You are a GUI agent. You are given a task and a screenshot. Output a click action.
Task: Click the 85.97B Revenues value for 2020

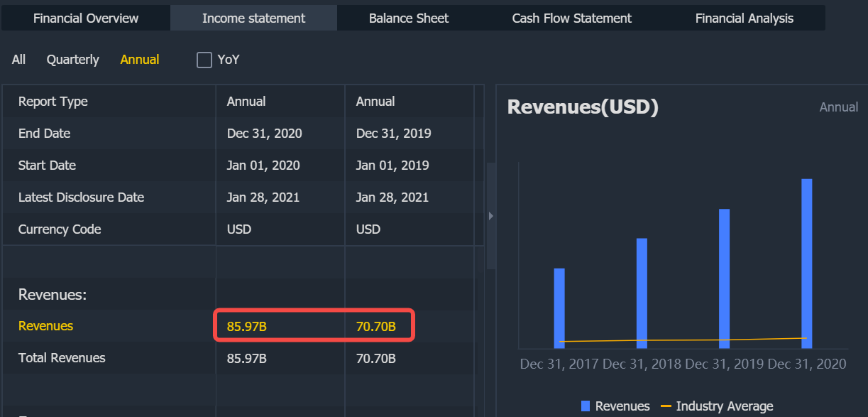click(x=247, y=327)
